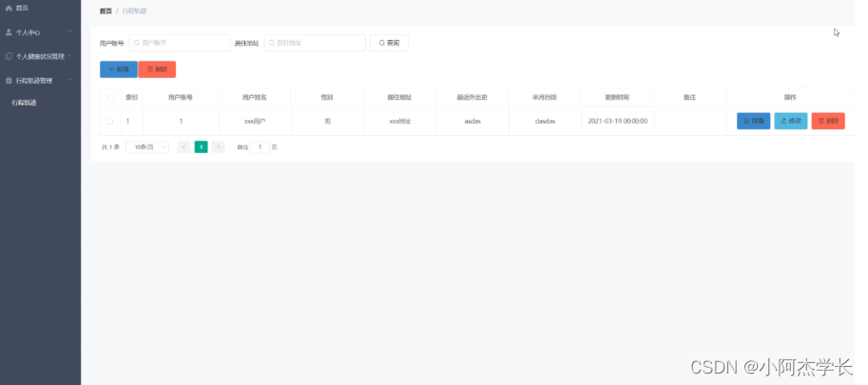
Task: Click the asdas cell in the row
Action: pyautogui.click(x=473, y=121)
